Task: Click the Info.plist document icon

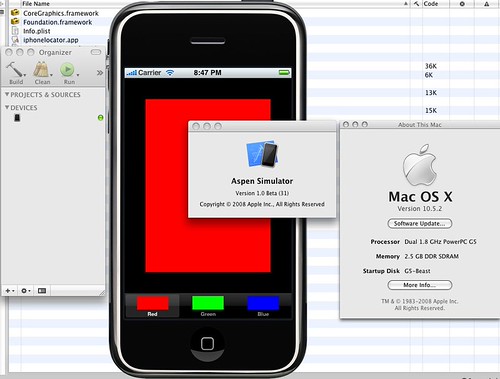Action: [15, 31]
